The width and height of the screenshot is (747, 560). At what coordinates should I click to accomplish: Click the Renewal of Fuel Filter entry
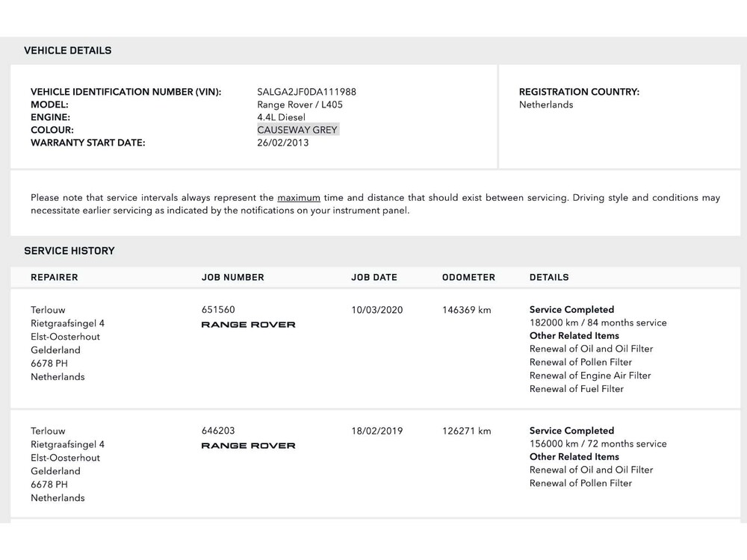click(x=576, y=389)
